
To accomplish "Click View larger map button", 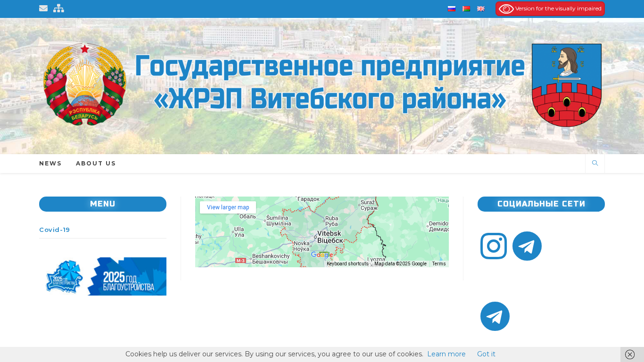I will 228,207.
